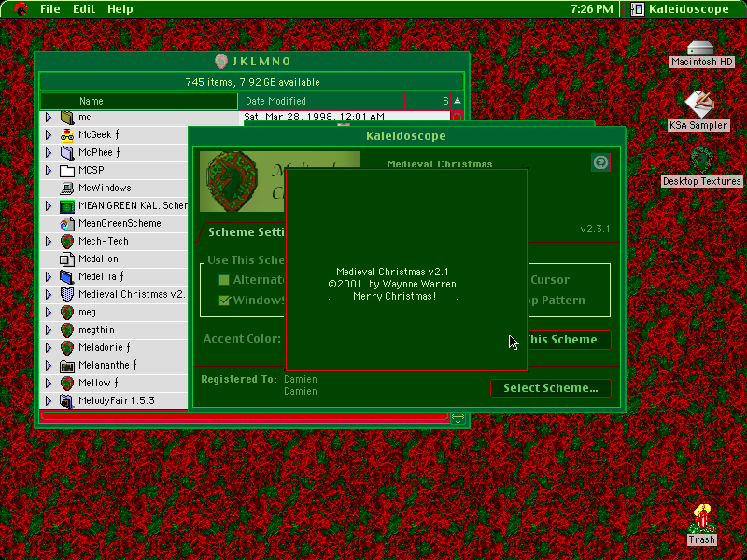Select the Medalion file name
The image size is (747, 560).
pos(98,259)
